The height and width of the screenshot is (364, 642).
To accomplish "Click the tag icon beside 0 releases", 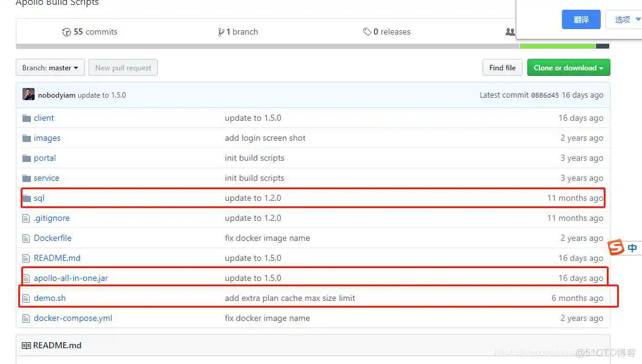I will pos(367,32).
